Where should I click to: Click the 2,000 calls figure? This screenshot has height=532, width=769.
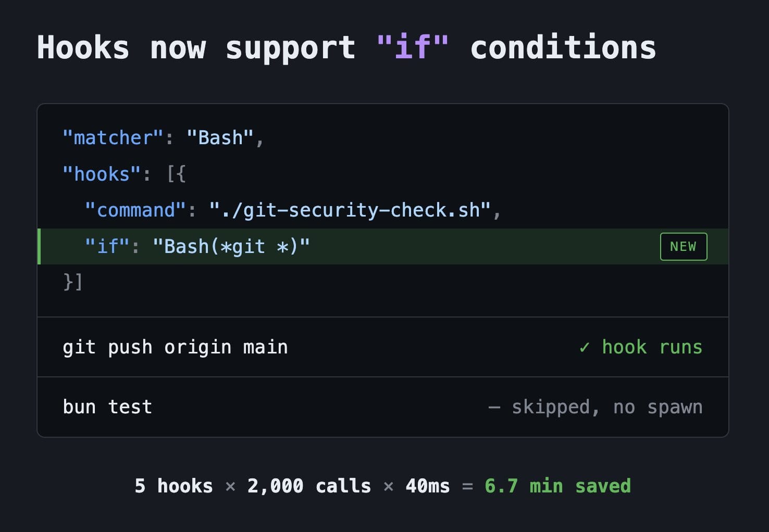coord(309,486)
